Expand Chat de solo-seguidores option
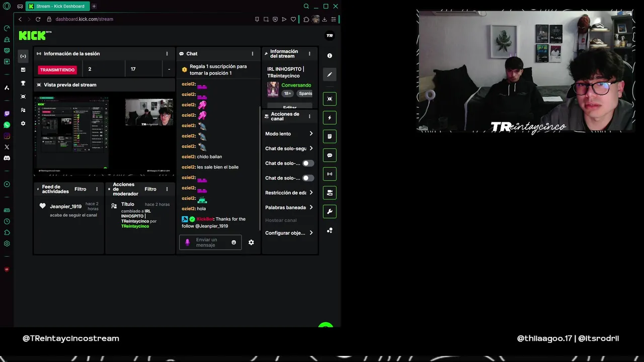This screenshot has height=362, width=644. pos(289,148)
